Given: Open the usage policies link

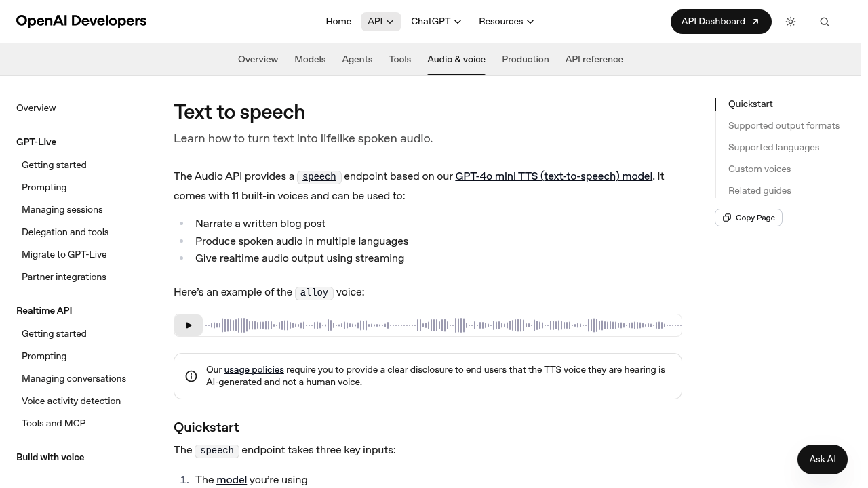Looking at the screenshot, I should tap(254, 370).
